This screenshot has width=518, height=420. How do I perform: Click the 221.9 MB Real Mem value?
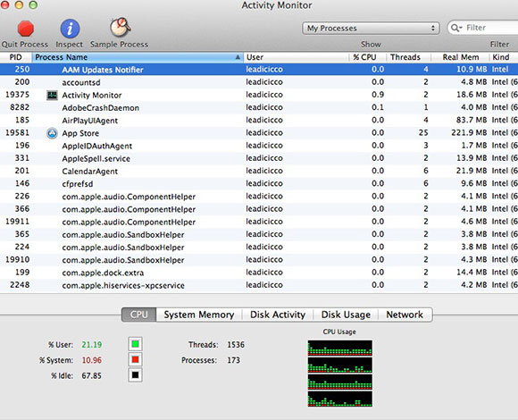pos(469,132)
